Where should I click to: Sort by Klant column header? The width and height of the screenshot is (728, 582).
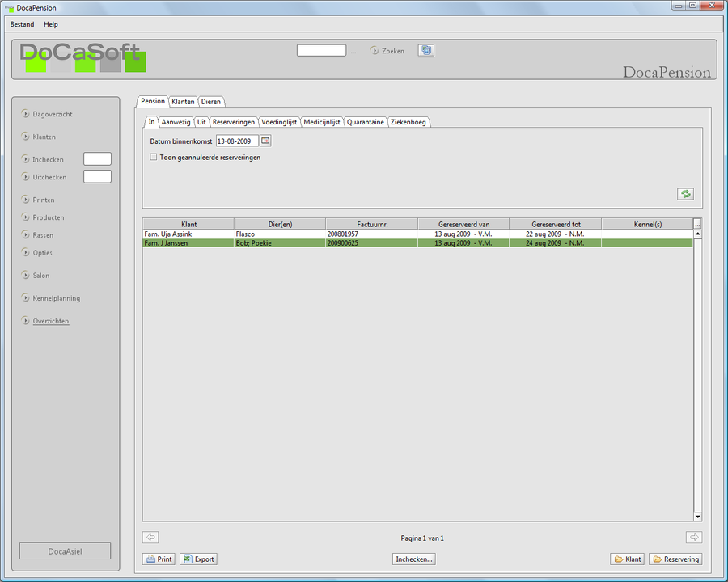point(188,224)
